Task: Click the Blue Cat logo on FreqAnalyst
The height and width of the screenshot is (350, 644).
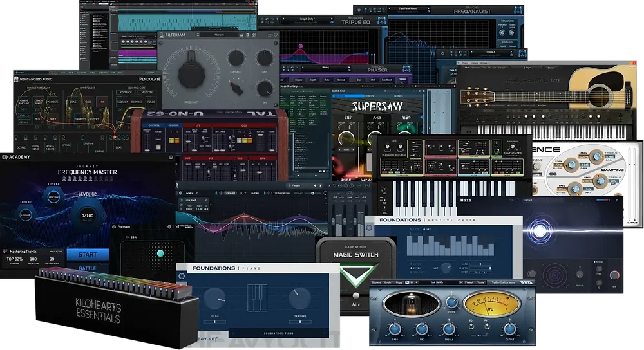Action: (518, 10)
